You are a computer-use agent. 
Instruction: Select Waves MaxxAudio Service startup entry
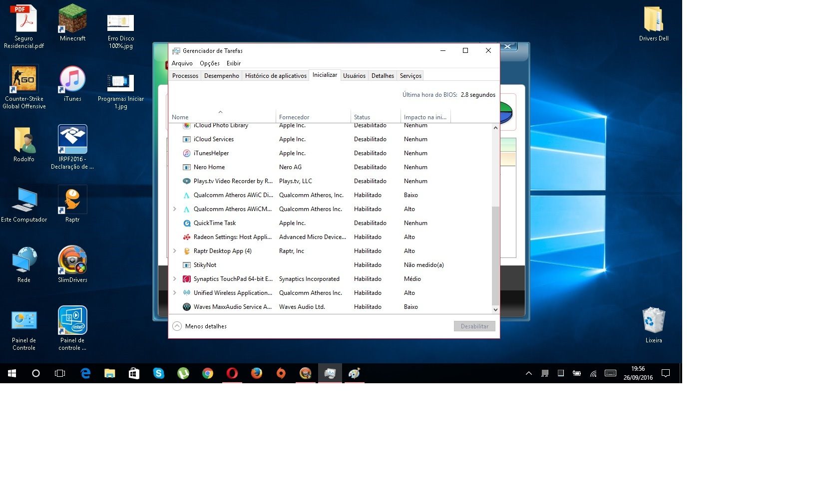(330, 307)
